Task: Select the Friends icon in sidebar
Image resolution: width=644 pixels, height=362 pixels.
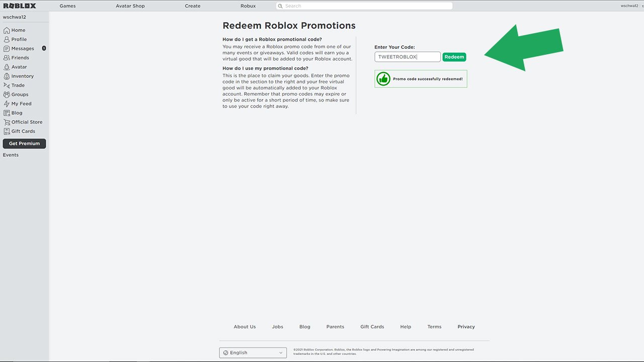Action: coord(7,58)
